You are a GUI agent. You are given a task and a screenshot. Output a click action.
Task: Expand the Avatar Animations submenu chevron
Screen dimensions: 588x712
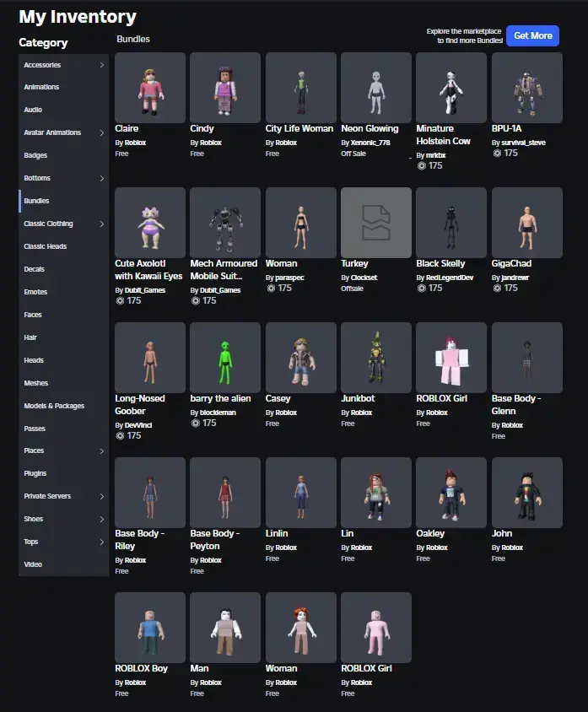[x=102, y=132]
